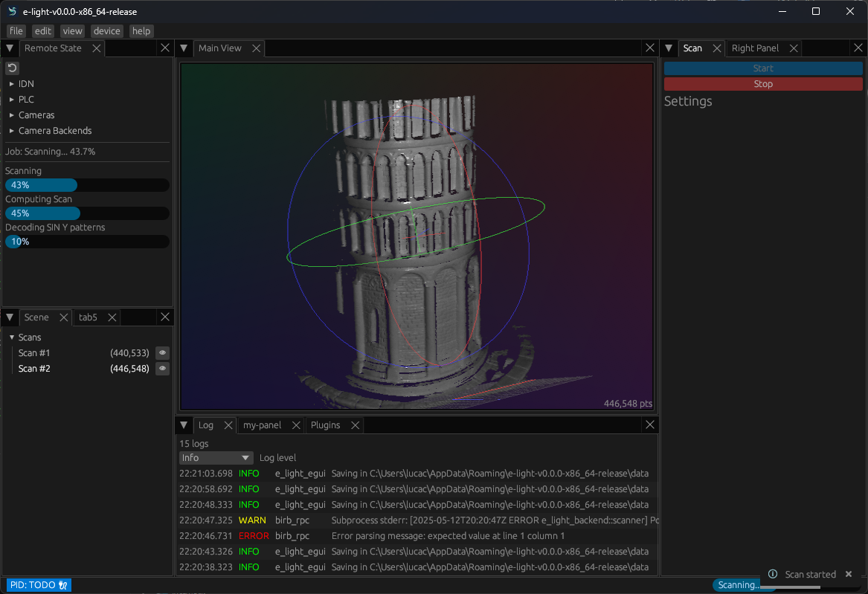Open Main View panel dropdown triangle
The height and width of the screenshot is (594, 868).
tap(184, 48)
